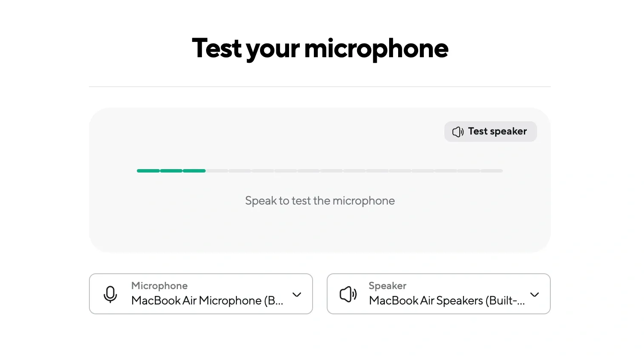Click the first green segment of the level meter
The image size is (644, 357).
(148, 171)
